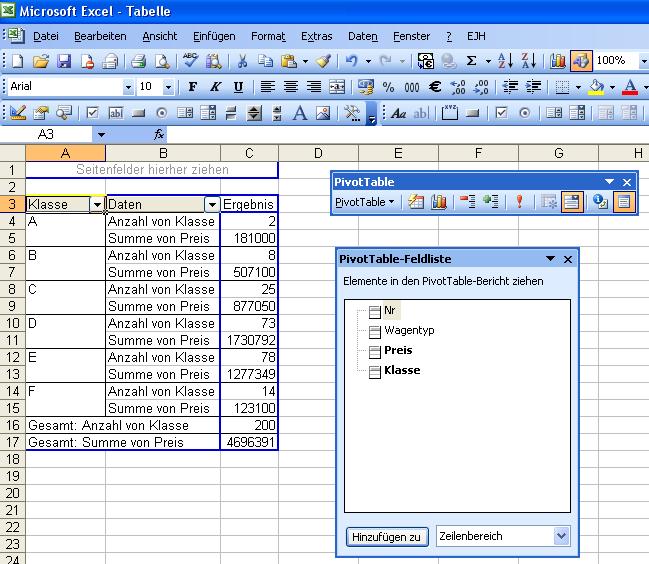Click the Format Painter brush icon
The height and width of the screenshot is (564, 649).
(322, 61)
